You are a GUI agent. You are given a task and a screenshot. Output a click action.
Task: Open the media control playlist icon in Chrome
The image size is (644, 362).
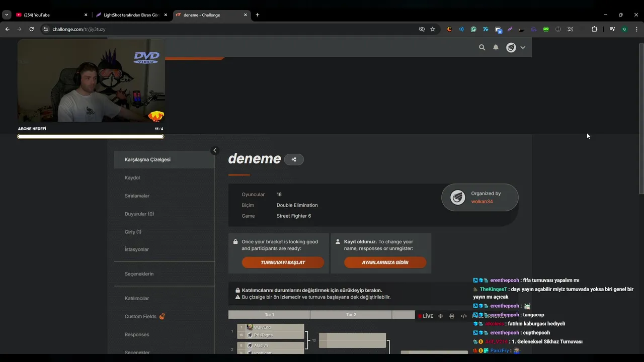point(612,29)
